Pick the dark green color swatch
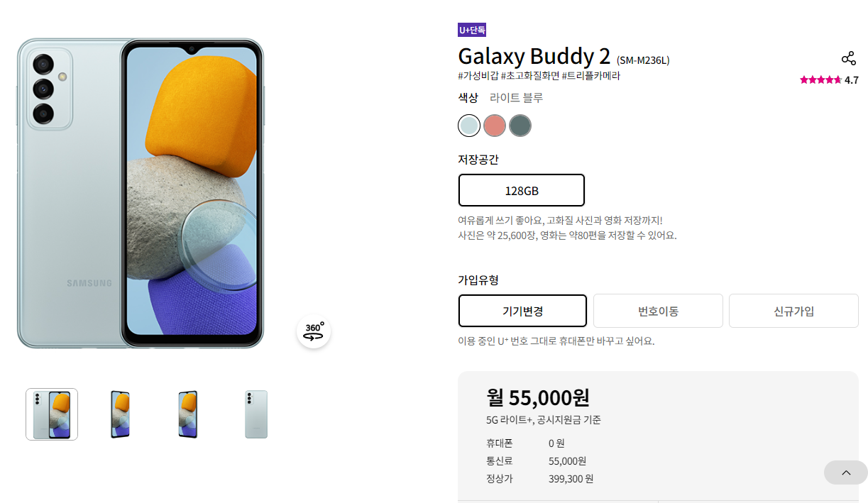This screenshot has height=503, width=868. coord(520,126)
